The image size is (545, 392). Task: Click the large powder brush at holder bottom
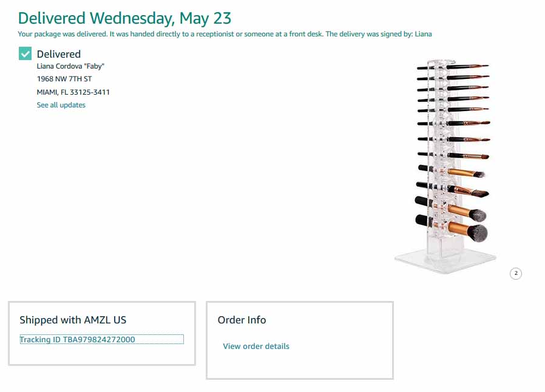tap(452, 228)
